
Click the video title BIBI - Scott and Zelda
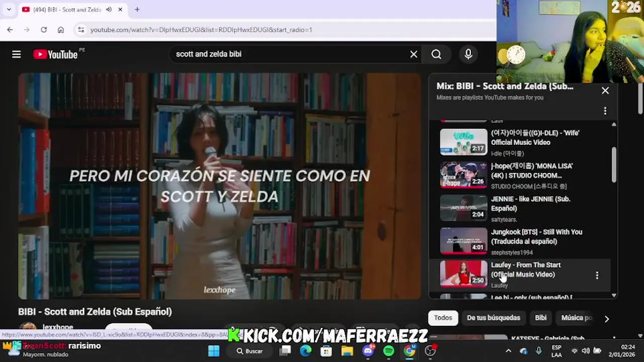(x=95, y=312)
